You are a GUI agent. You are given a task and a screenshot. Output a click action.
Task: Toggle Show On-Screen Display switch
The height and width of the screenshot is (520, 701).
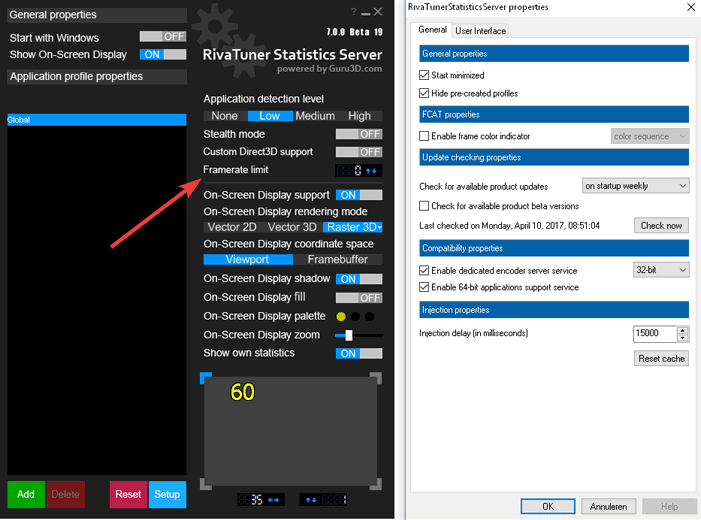click(163, 55)
